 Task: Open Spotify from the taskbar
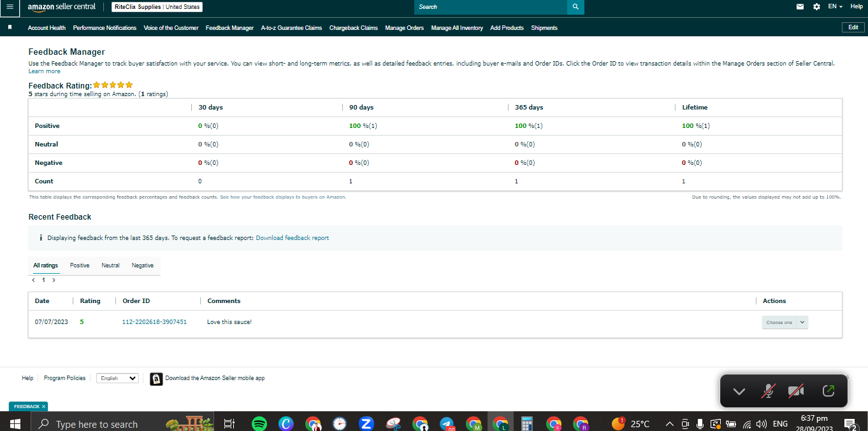[259, 423]
